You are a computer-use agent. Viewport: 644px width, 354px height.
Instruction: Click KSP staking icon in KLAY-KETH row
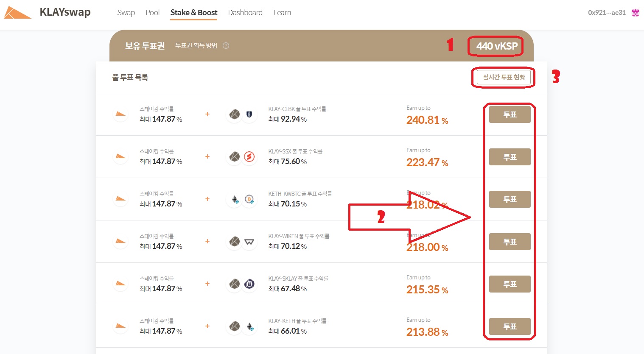pos(120,326)
